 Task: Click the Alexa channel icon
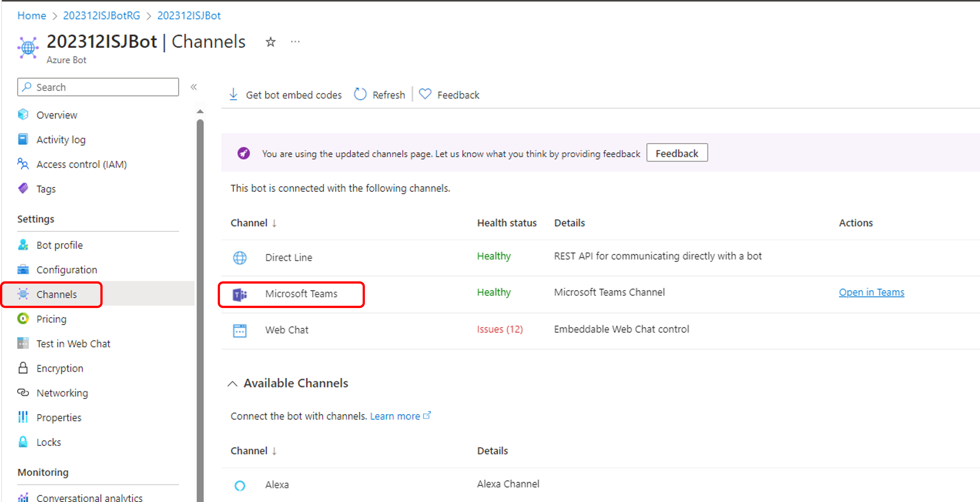click(240, 485)
